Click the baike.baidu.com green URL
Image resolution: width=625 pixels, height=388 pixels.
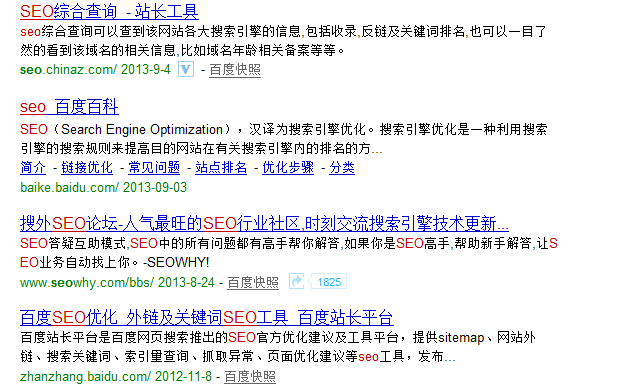coord(69,187)
